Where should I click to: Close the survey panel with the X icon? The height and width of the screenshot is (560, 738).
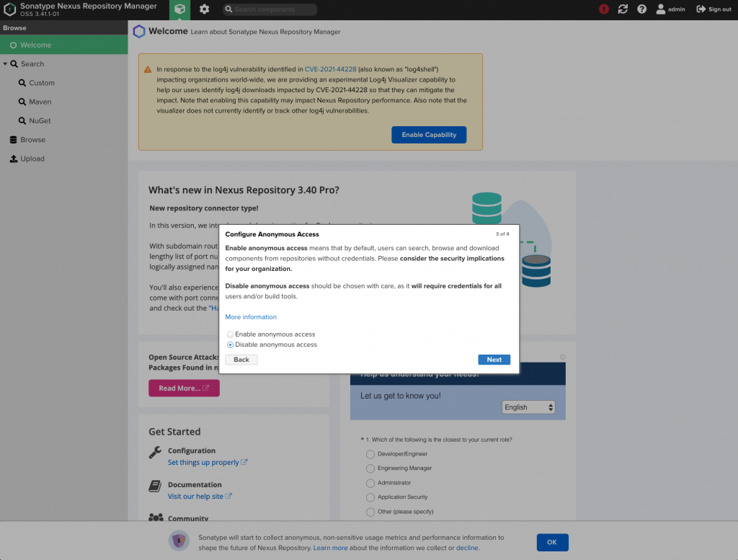point(562,357)
